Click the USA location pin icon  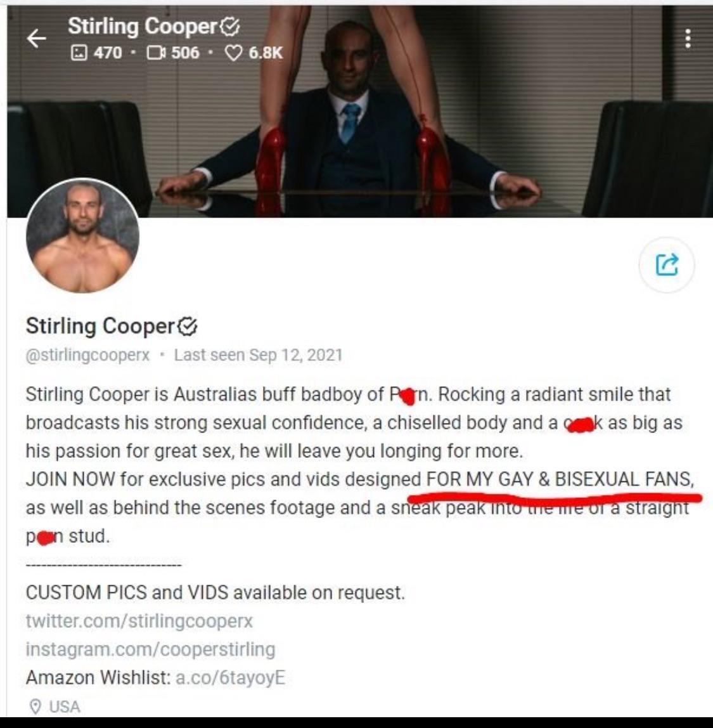(x=35, y=706)
